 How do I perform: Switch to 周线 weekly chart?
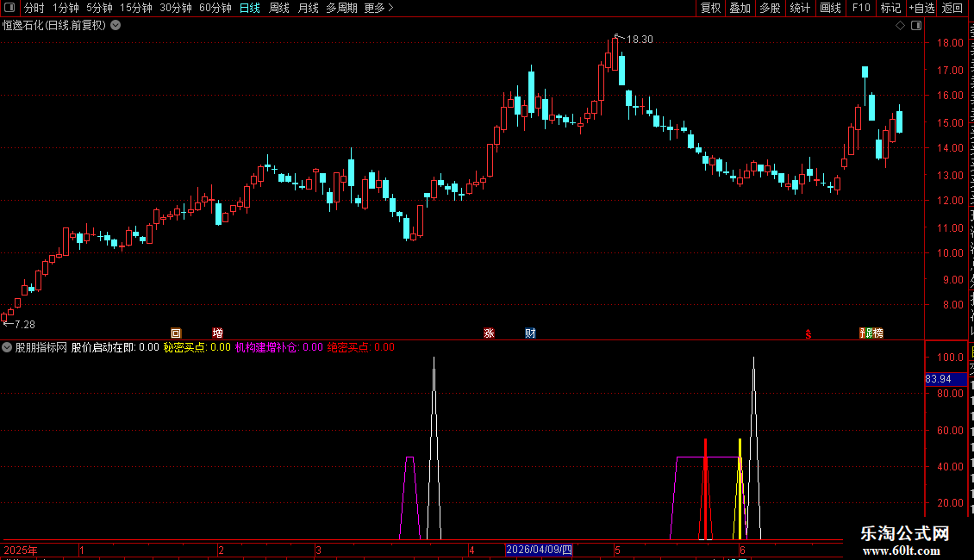[279, 8]
